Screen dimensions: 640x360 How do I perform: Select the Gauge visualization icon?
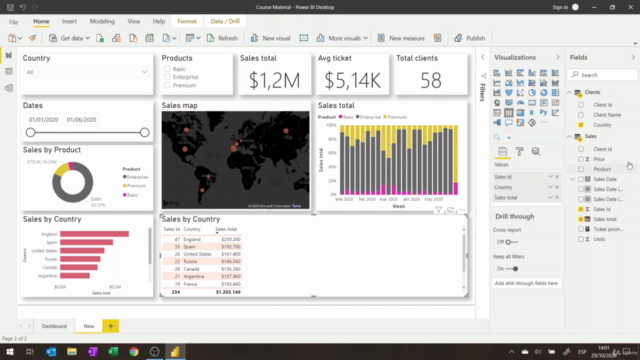(520, 102)
